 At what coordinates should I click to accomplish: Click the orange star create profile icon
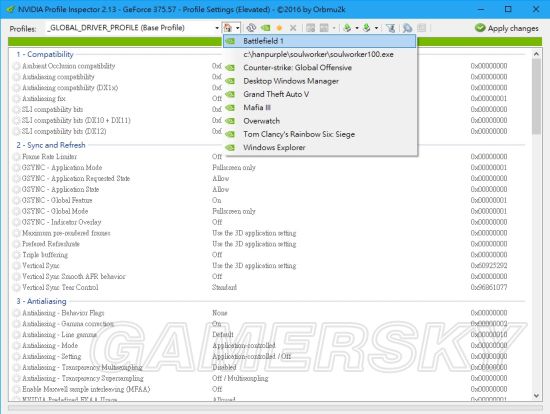point(279,28)
